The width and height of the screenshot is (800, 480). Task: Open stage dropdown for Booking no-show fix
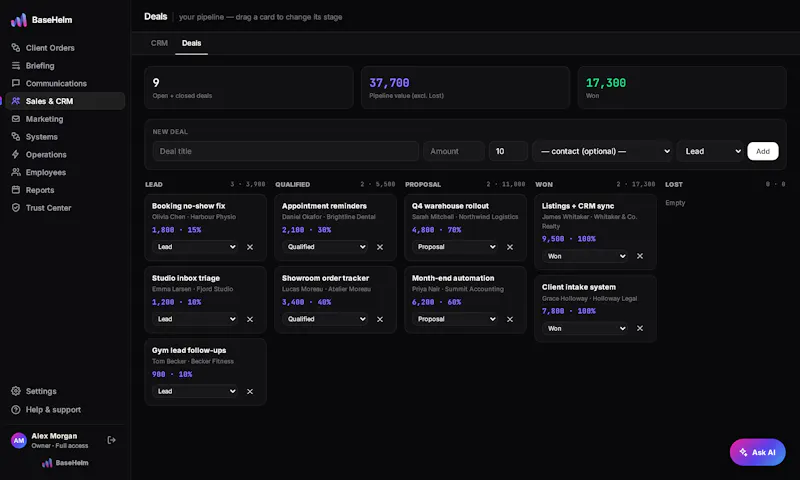point(196,247)
